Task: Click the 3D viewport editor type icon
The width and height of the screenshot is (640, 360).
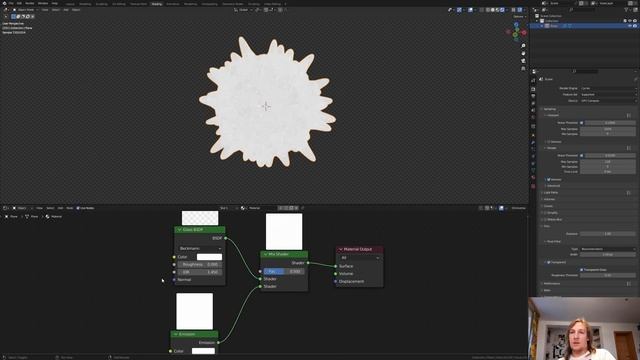Action: 6,10
